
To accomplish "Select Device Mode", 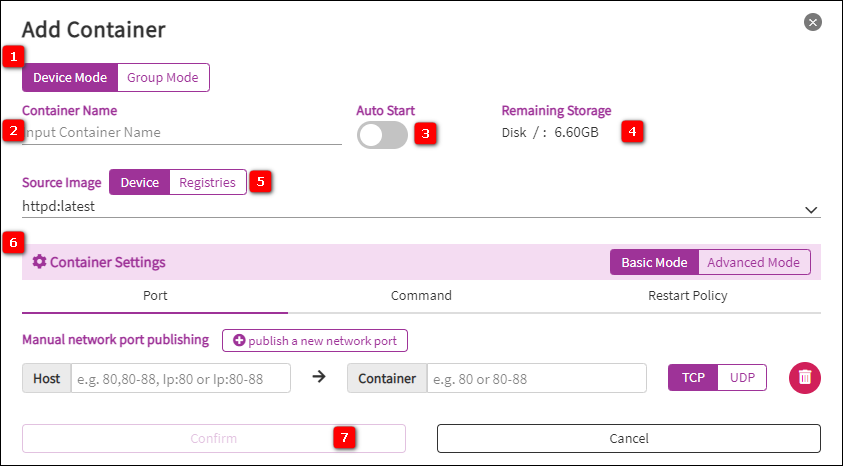I will coord(70,78).
